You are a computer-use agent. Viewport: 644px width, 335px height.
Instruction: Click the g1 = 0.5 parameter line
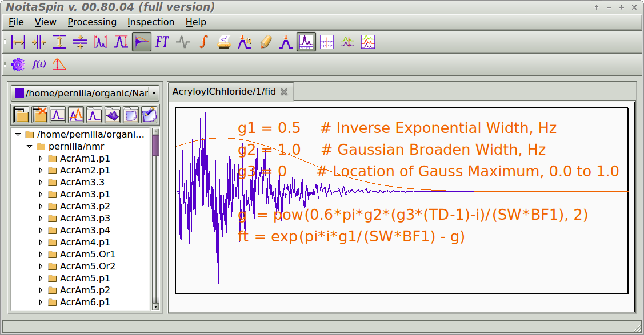coord(397,128)
